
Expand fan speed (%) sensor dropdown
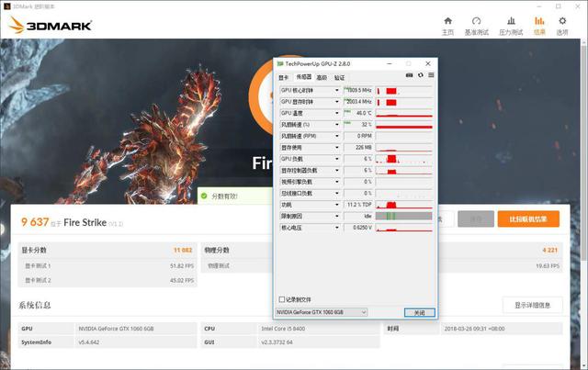click(337, 125)
